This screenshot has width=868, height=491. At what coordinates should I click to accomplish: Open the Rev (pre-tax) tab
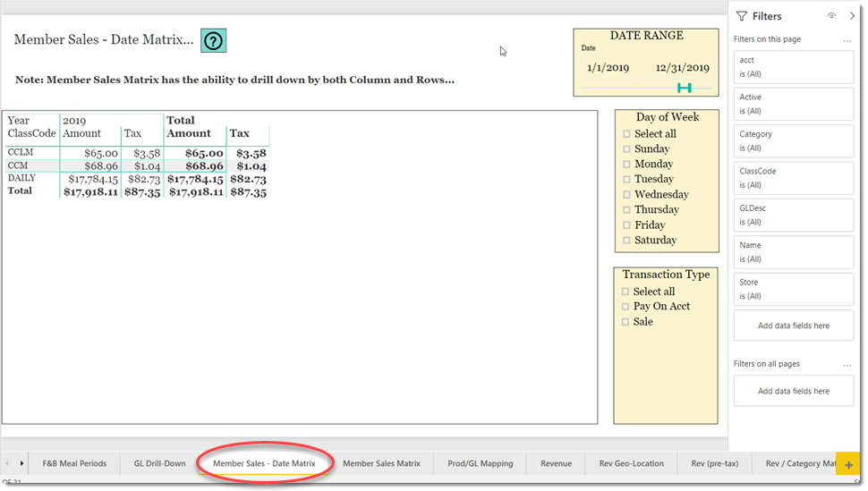pos(715,463)
